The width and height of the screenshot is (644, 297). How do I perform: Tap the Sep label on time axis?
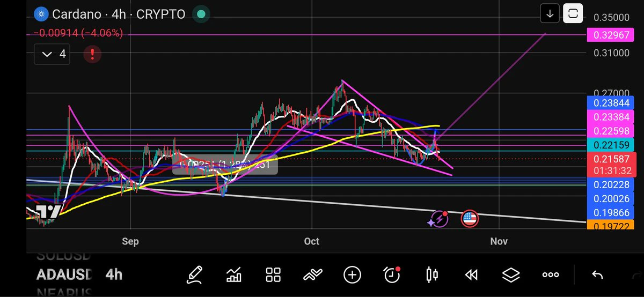(x=130, y=242)
